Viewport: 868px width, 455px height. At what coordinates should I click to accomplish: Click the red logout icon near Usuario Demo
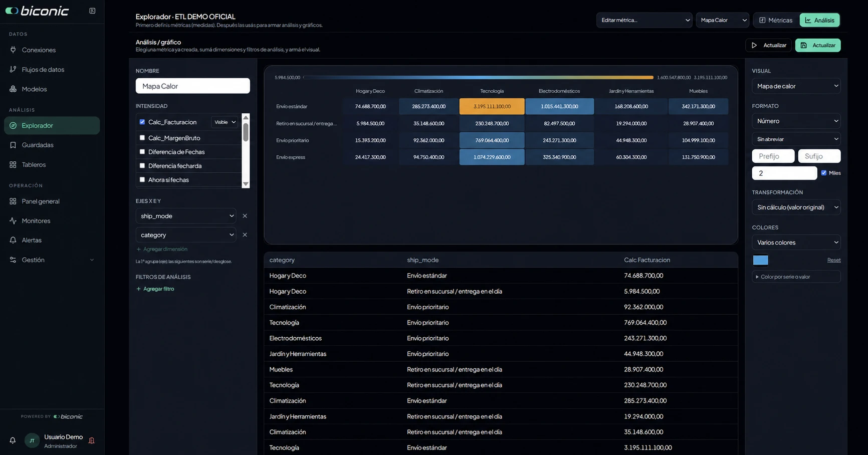pos(91,440)
